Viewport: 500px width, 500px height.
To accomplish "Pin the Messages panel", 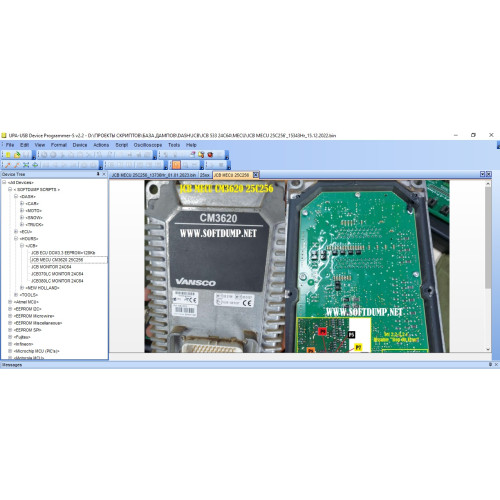I will tap(490, 365).
